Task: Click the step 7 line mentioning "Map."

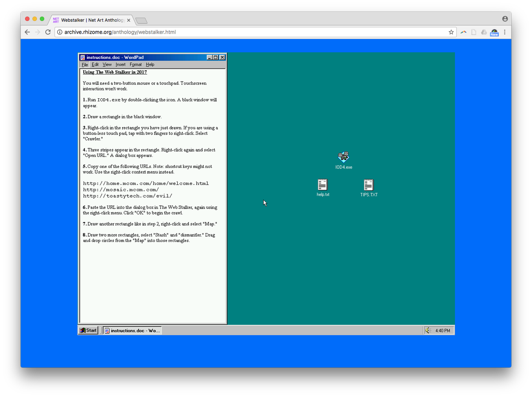Action: pos(150,224)
